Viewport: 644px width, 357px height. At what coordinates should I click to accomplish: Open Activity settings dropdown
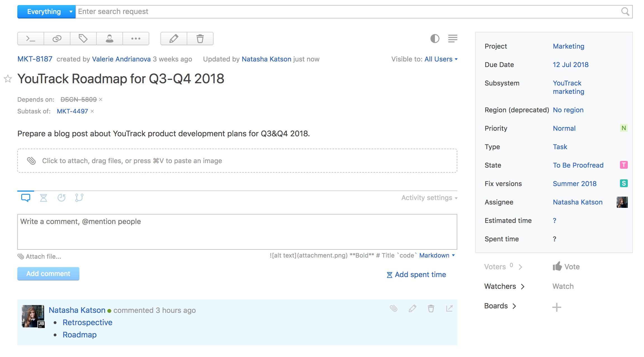click(x=429, y=198)
